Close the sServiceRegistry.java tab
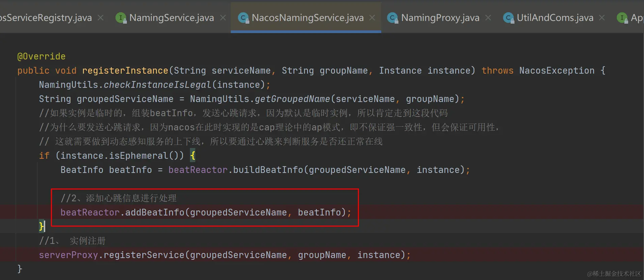The image size is (644, 280). tap(101, 18)
